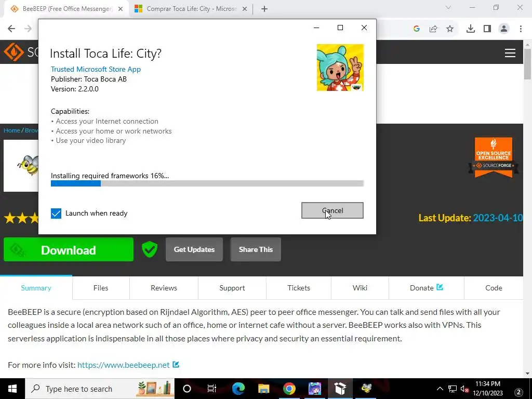The height and width of the screenshot is (399, 532).
Task: Follow the https://www.beebeep.net link
Action: tap(124, 365)
